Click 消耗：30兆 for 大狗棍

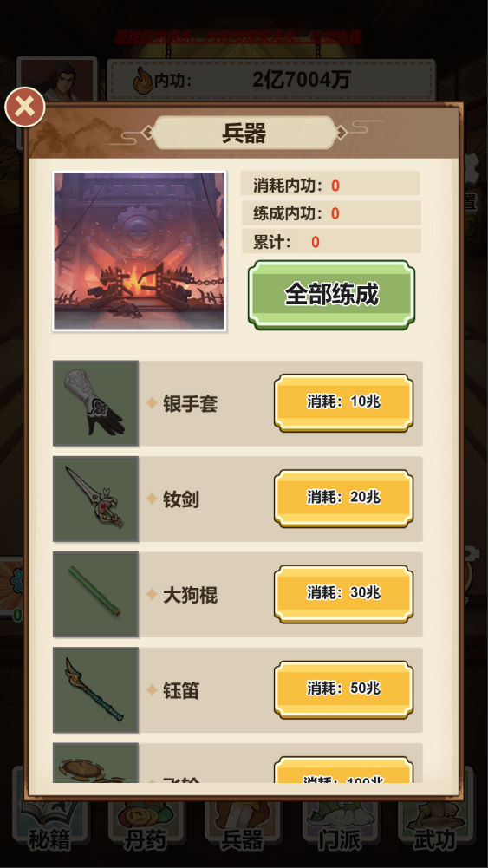(x=343, y=594)
